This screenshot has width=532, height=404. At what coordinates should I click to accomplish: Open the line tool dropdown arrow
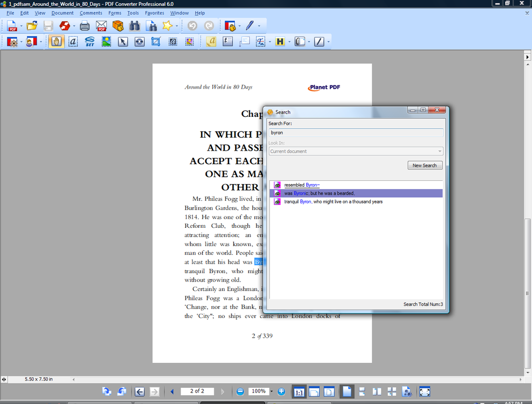pyautogui.click(x=329, y=42)
